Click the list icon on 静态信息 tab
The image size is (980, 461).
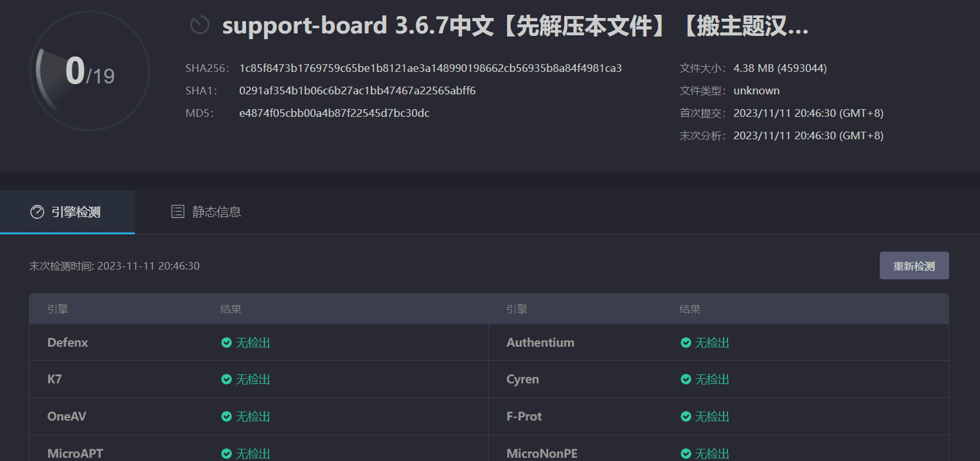178,211
